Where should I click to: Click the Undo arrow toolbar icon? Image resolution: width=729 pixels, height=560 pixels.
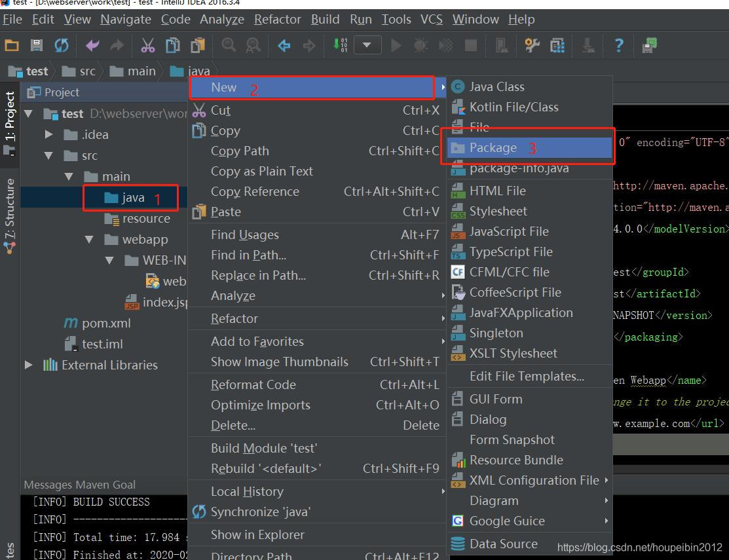pyautogui.click(x=92, y=45)
